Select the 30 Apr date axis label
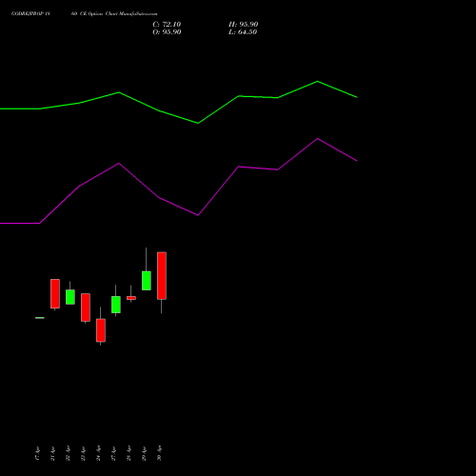 click(x=159, y=453)
